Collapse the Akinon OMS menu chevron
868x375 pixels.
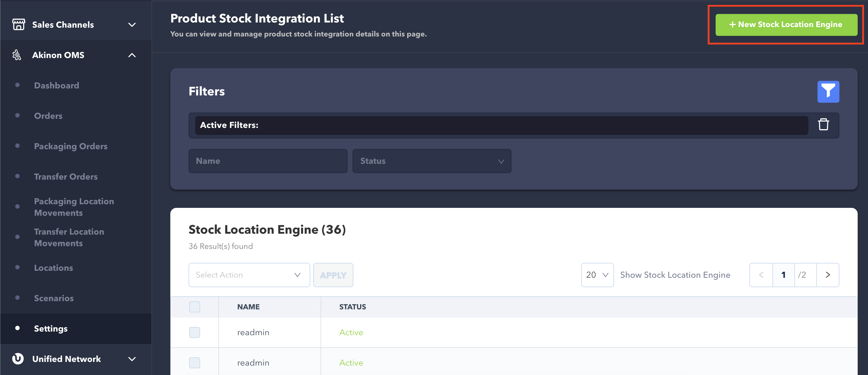[x=132, y=55]
